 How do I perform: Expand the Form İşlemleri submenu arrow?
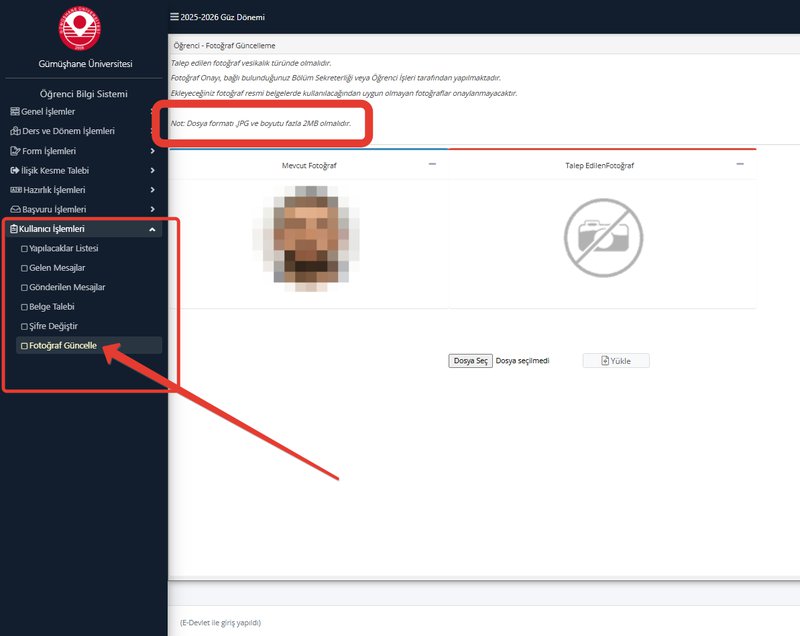[152, 151]
